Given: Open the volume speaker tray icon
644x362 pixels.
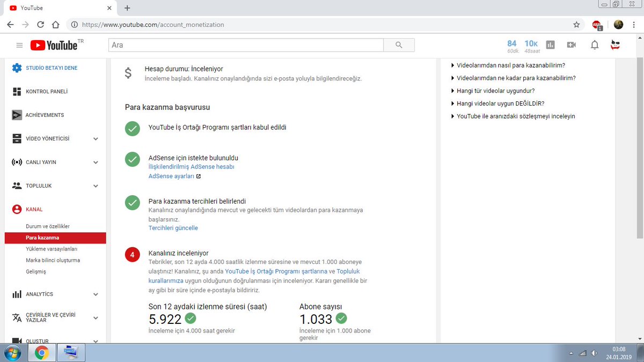Looking at the screenshot, I should coord(594,353).
